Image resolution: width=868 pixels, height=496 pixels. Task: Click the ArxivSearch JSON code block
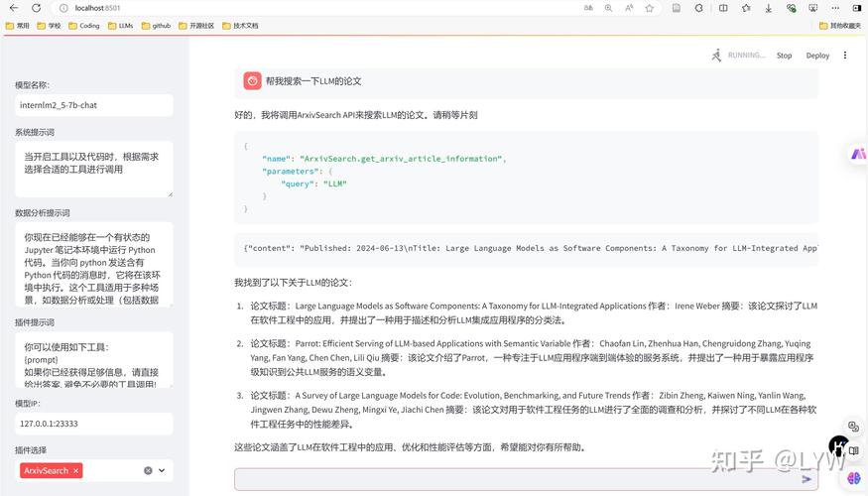coord(526,178)
